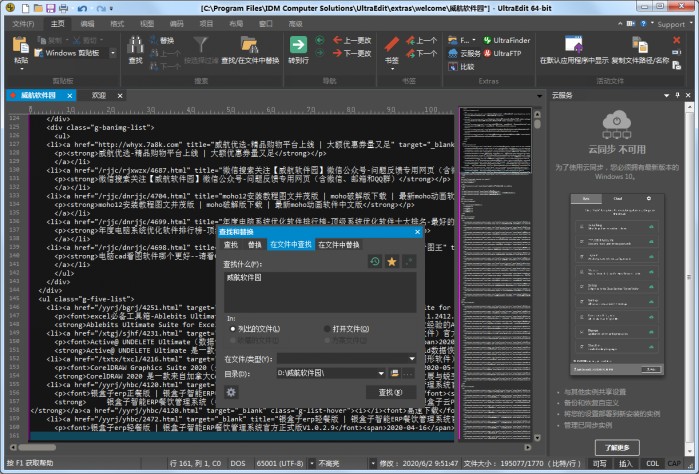Click the search history clock icon in the dialog
Image resolution: width=699 pixels, height=474 pixels.
375,261
